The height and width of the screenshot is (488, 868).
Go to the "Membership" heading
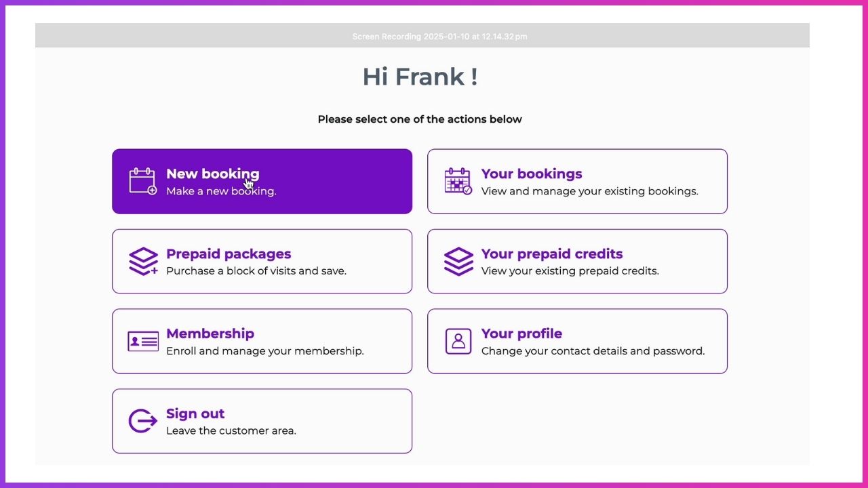point(210,333)
